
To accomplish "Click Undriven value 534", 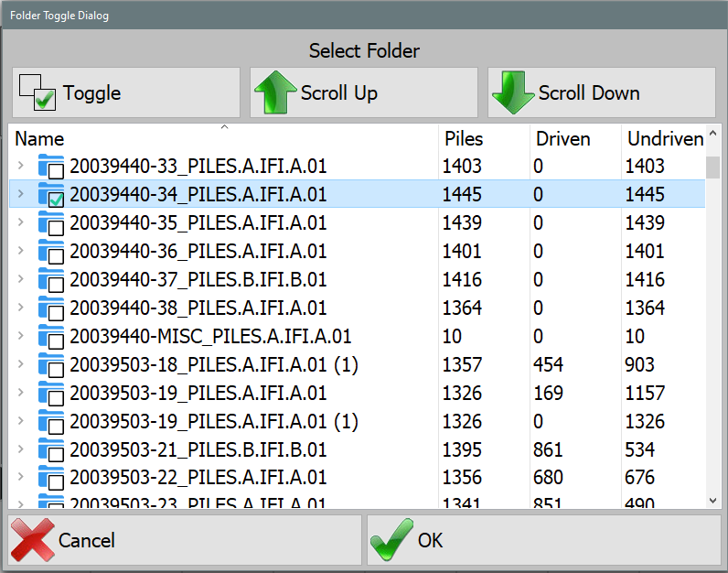I will coord(639,449).
